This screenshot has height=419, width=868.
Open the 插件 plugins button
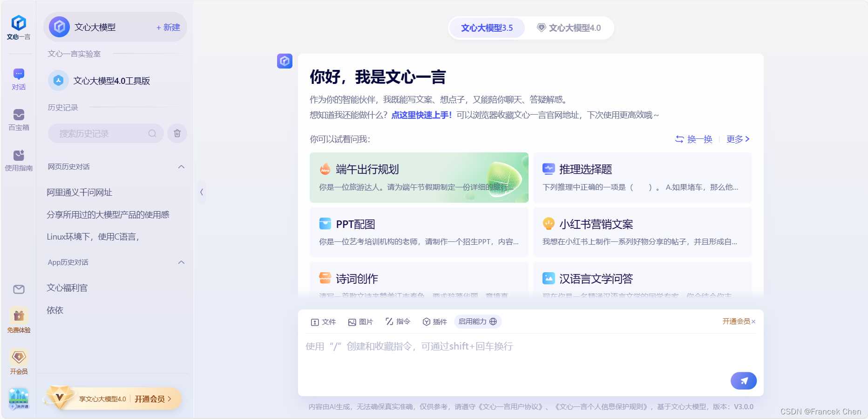[x=434, y=322]
